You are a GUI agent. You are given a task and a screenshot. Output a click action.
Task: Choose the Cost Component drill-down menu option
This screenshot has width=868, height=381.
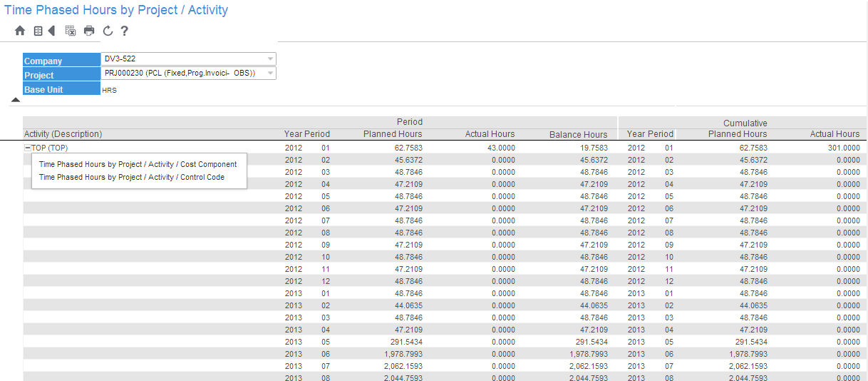point(138,164)
